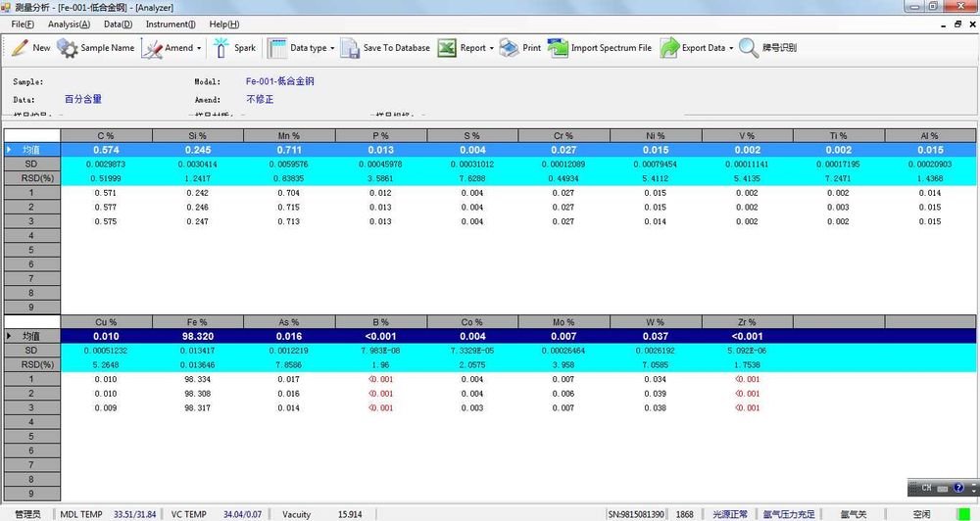
Task: Open the Instrument menu
Action: pos(171,24)
